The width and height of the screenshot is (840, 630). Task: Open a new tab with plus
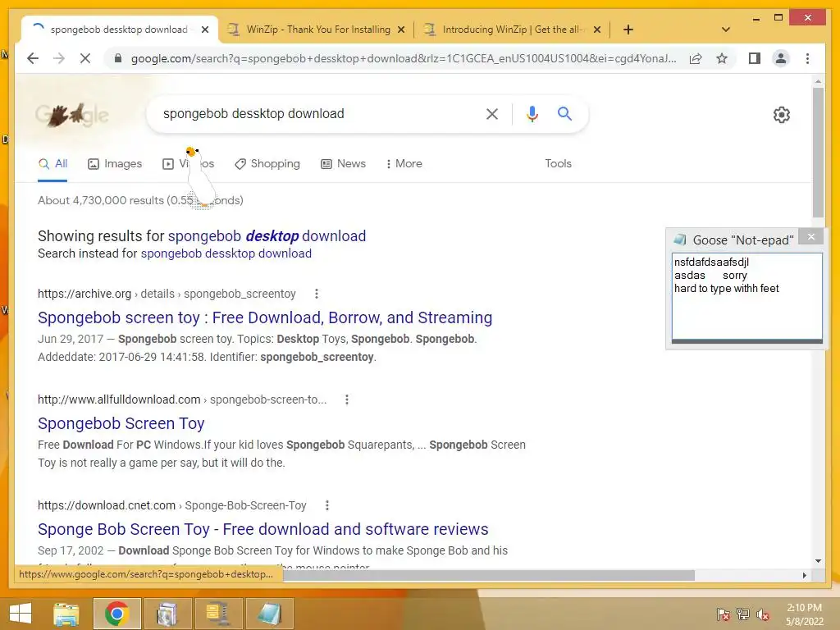pyautogui.click(x=628, y=30)
